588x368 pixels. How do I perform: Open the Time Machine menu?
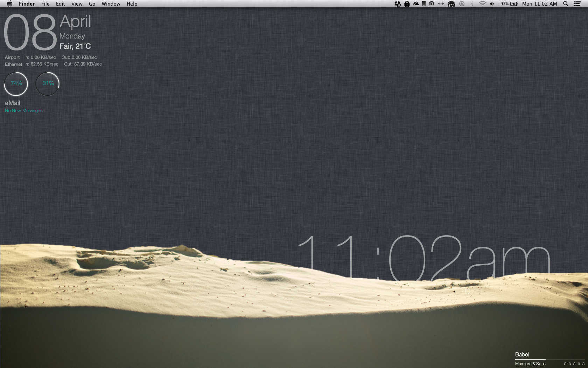[x=462, y=4]
